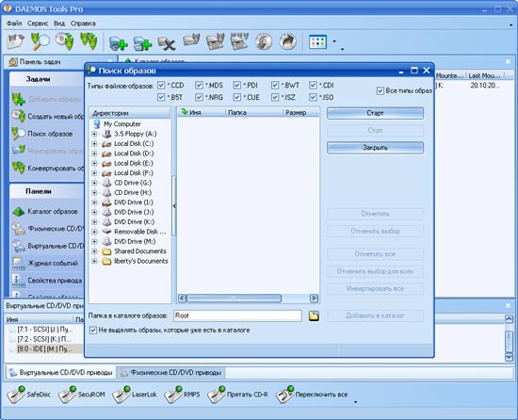The image size is (518, 420).
Task: Click the remove virtual drive toolbar icon
Action: (x=167, y=43)
